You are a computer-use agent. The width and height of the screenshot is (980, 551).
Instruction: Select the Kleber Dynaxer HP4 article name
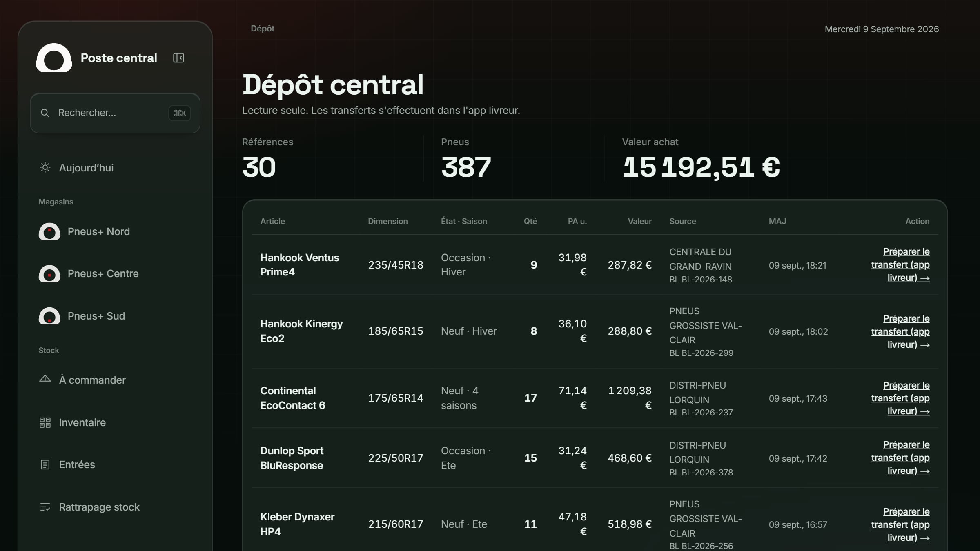[297, 524]
